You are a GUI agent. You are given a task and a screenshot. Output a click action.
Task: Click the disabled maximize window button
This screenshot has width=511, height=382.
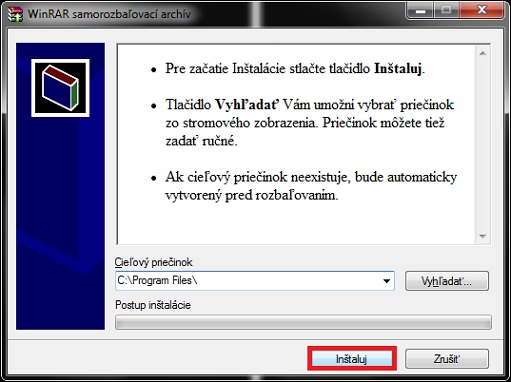[447, 9]
